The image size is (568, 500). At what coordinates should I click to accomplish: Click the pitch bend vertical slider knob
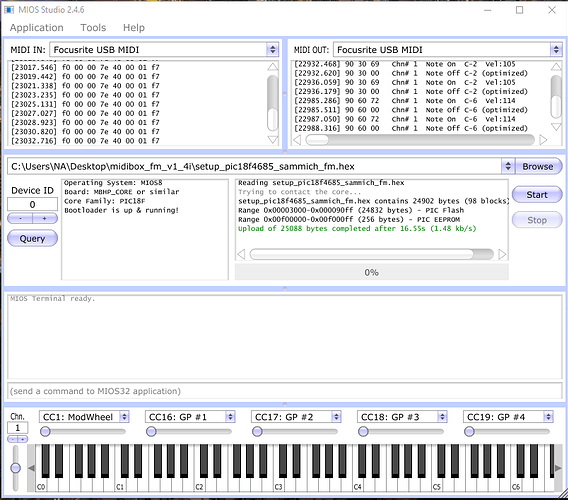pos(16,468)
